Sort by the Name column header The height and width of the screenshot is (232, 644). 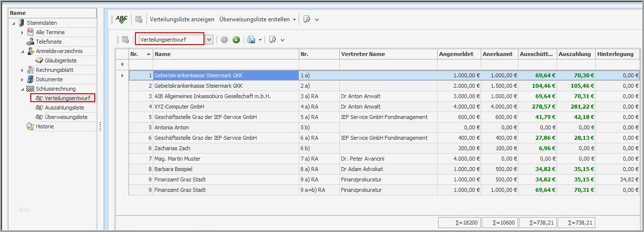[226, 54]
